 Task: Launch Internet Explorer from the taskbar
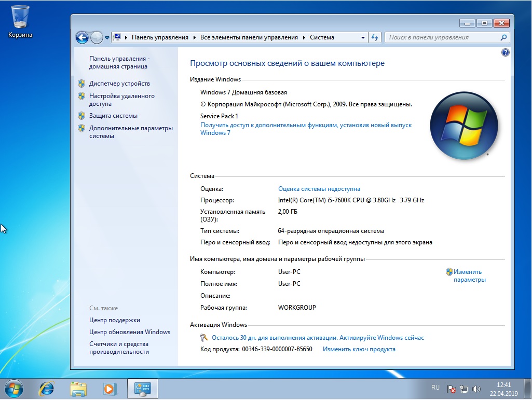[x=47, y=388]
